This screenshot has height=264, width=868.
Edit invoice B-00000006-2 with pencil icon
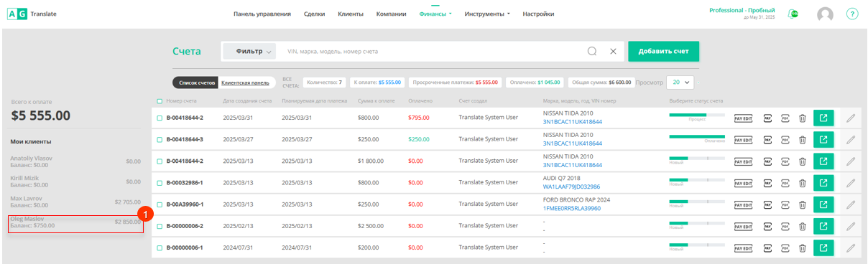coord(851,226)
